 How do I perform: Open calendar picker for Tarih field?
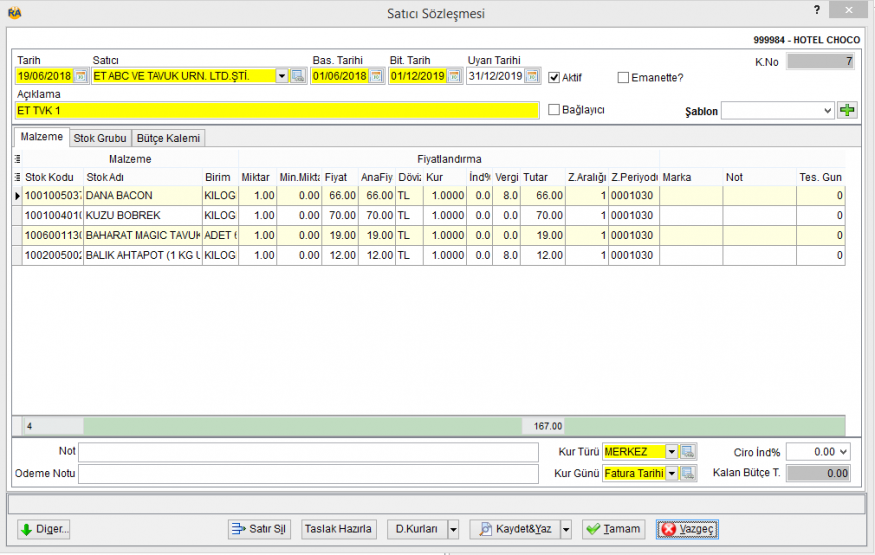[x=81, y=76]
